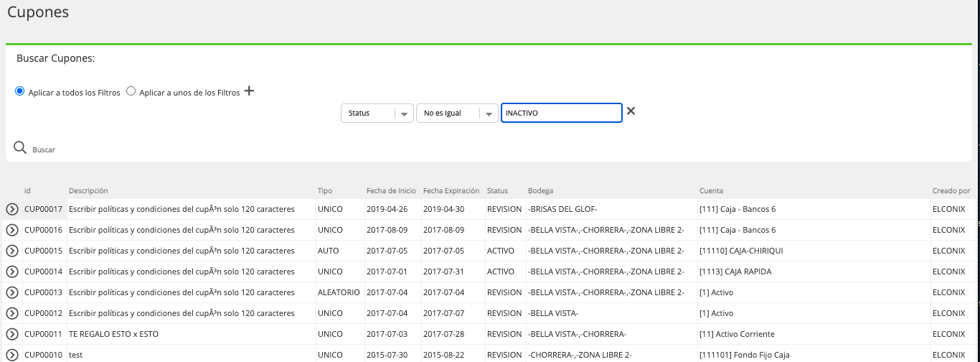
Task: Click account '[11] Activo Corriente'
Action: 737,334
